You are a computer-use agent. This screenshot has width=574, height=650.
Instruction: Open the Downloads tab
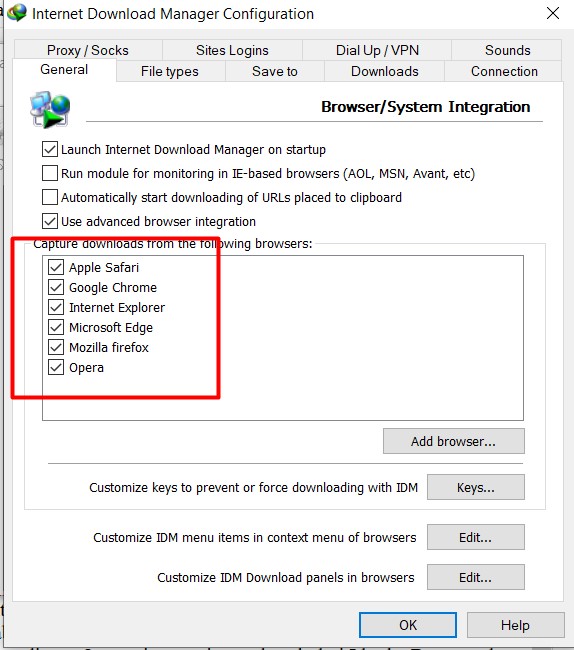click(385, 71)
